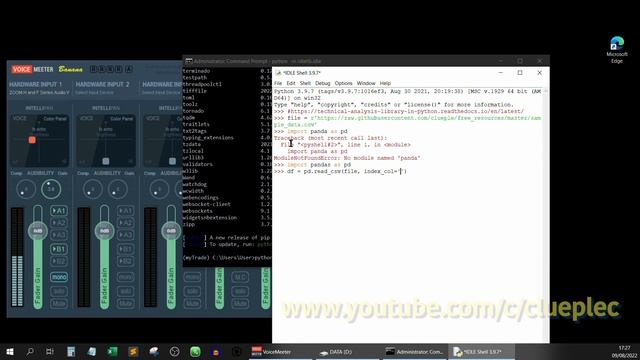This screenshot has height=360, width=640.
Task: Mute Hardware Input 1 strip
Action: pyautogui.click(x=59, y=304)
